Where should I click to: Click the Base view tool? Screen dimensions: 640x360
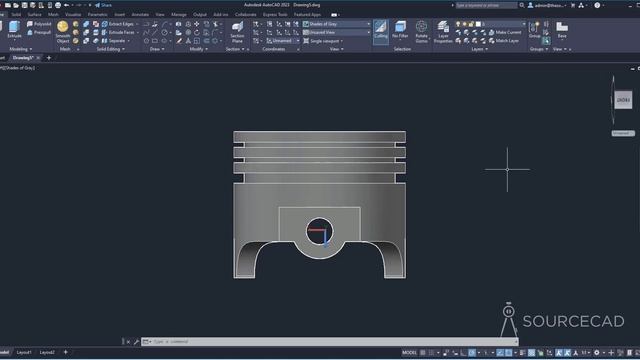tap(562, 30)
